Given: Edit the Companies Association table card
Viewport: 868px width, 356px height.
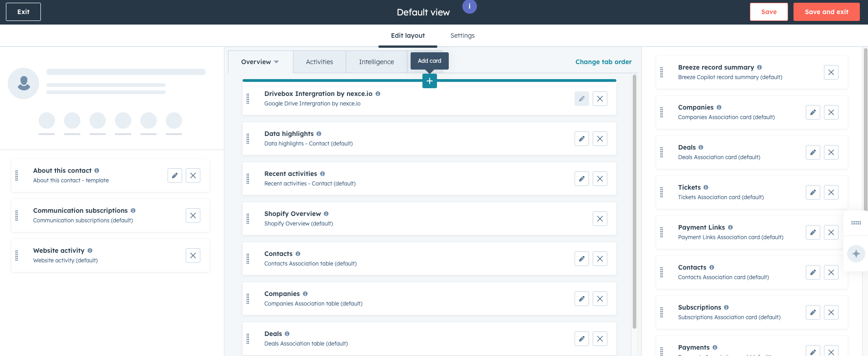Looking at the screenshot, I should click(581, 299).
